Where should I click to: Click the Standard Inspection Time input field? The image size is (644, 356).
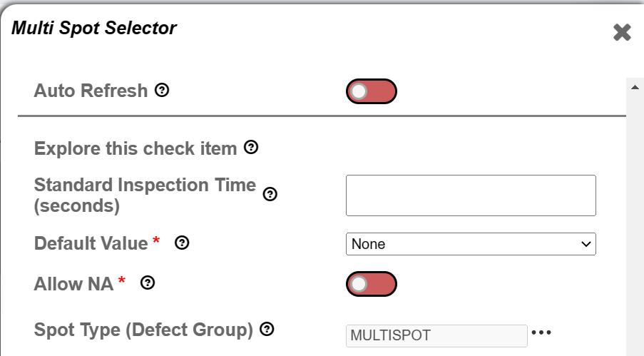pos(471,195)
